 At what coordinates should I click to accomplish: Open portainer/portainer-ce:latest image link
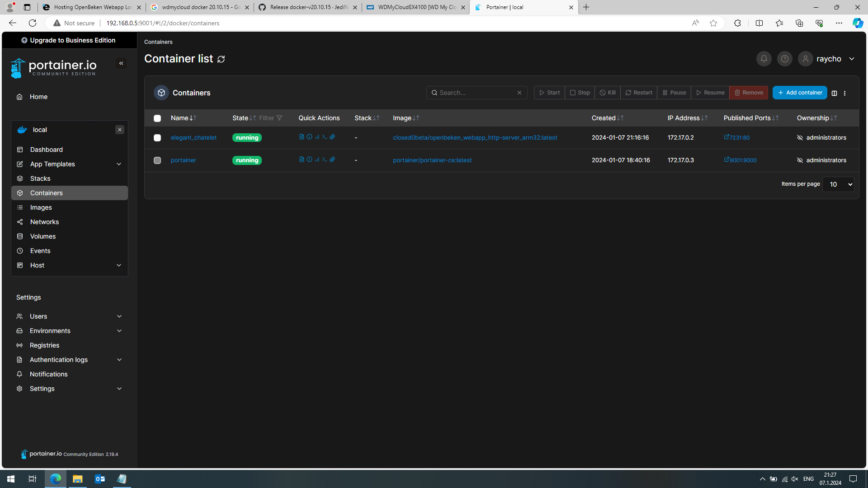pos(432,160)
